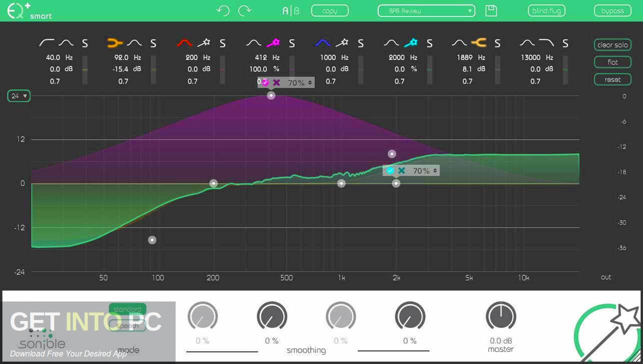This screenshot has height=364, width=643.
Task: Select the bell shape for the 412 Hz band
Action: (x=254, y=43)
